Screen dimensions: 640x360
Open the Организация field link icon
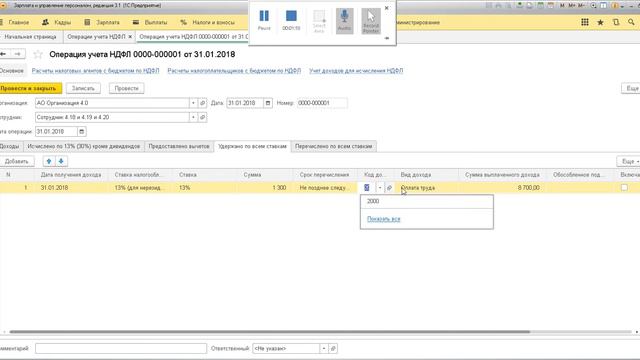click(x=202, y=103)
